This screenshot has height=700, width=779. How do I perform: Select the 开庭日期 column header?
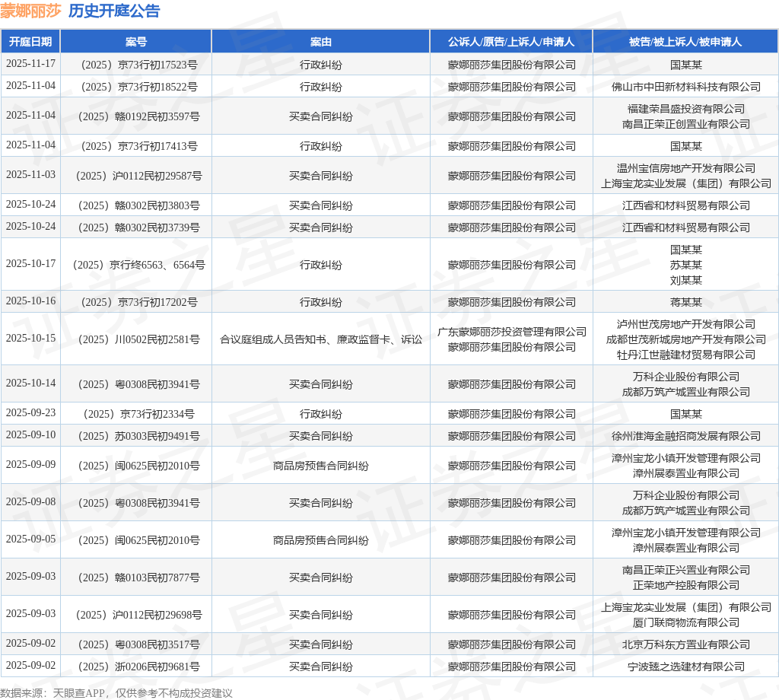coord(30,42)
